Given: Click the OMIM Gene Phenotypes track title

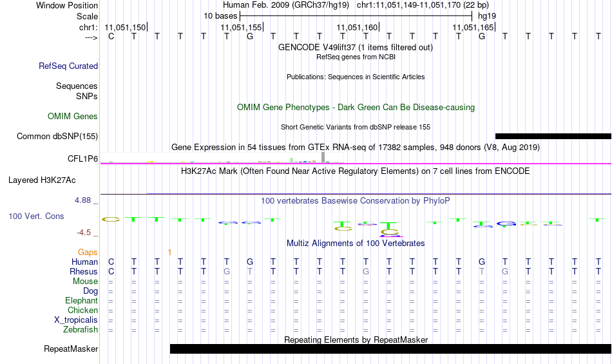Looking at the screenshot, I should click(356, 108).
